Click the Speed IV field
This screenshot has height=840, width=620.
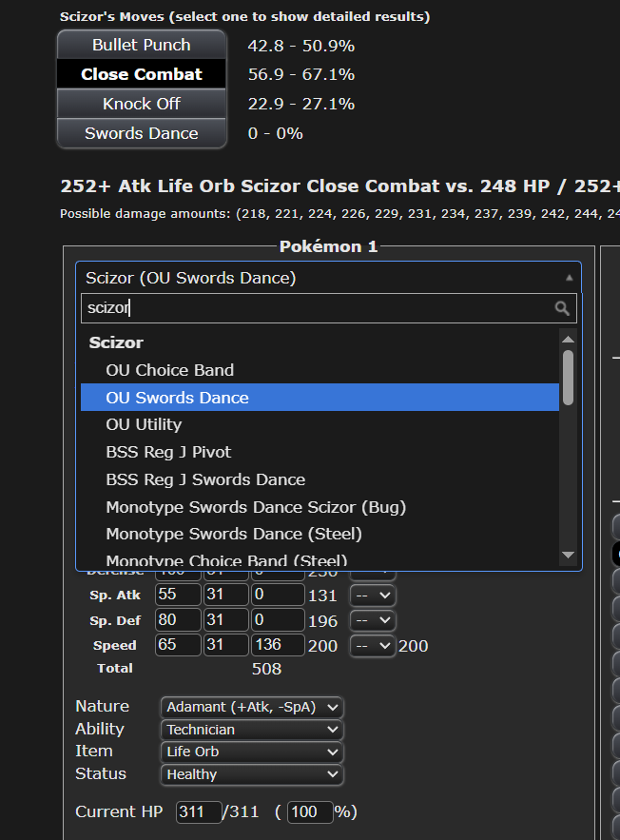226,645
